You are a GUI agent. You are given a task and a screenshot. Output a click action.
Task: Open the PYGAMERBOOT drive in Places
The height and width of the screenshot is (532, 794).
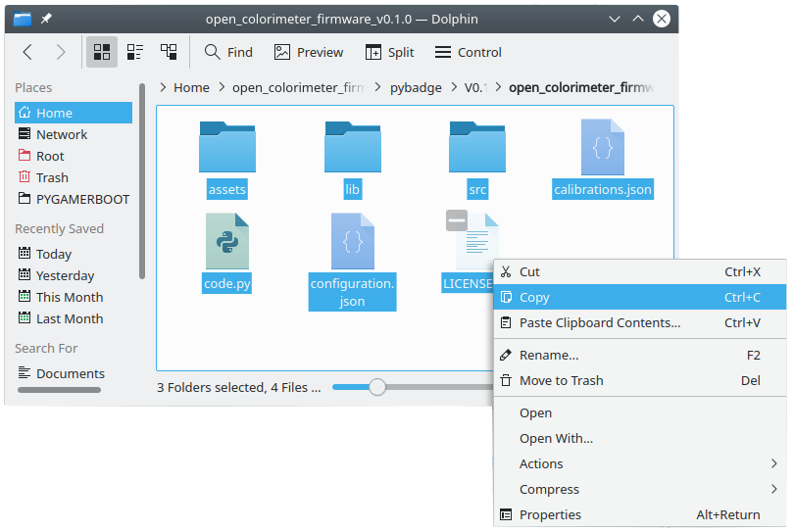click(x=74, y=200)
